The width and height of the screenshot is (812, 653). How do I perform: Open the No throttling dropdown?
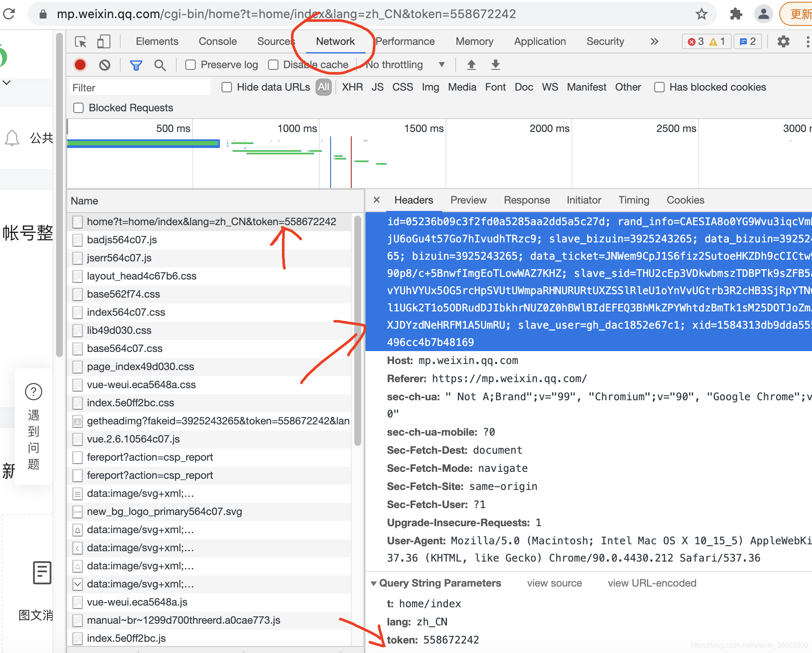pyautogui.click(x=405, y=65)
